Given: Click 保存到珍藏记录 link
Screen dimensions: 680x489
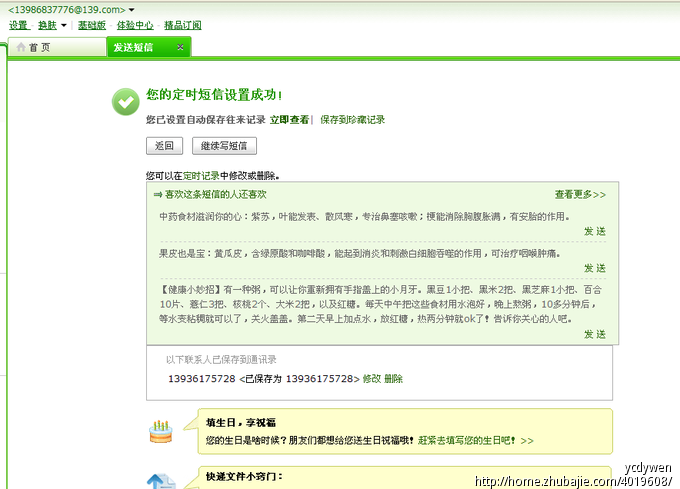Looking at the screenshot, I should (353, 120).
